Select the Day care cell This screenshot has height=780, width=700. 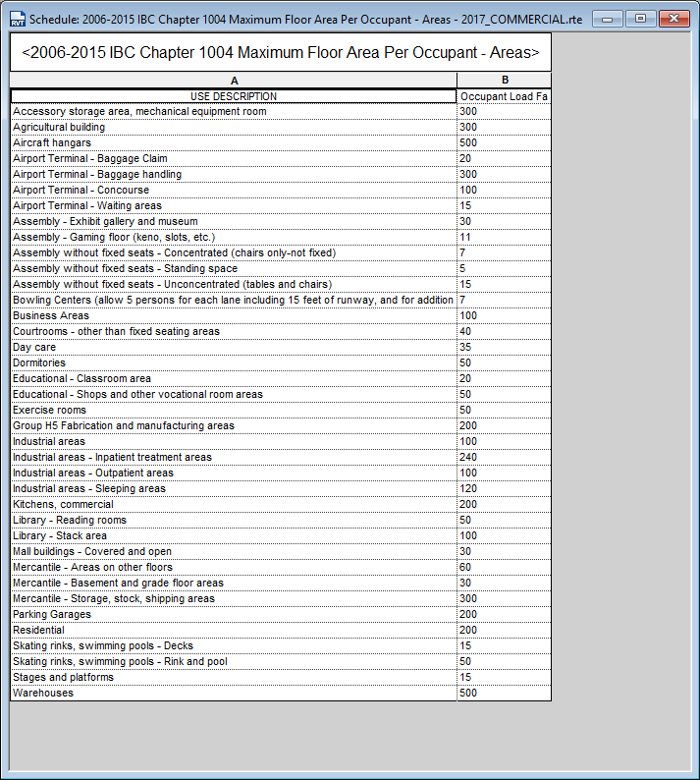234,347
